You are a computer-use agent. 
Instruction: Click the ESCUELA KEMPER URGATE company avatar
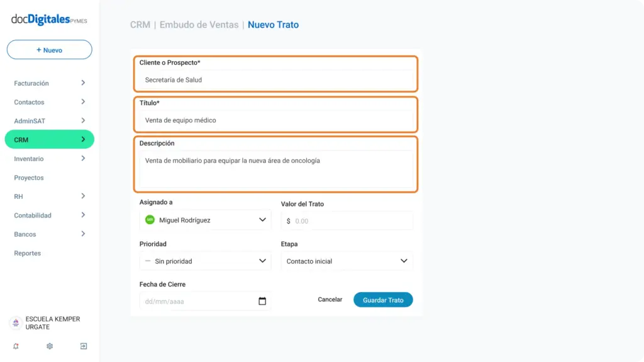(x=16, y=323)
